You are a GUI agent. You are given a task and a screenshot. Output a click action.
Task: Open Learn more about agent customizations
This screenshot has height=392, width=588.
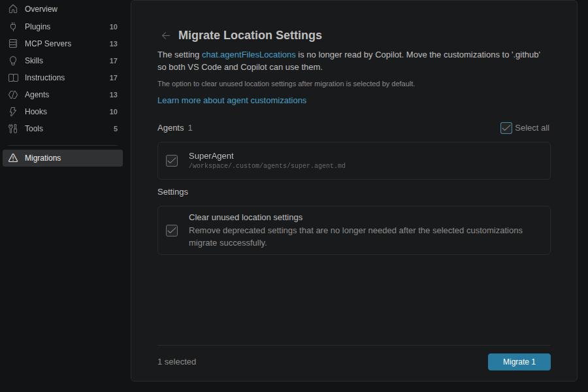coord(232,101)
